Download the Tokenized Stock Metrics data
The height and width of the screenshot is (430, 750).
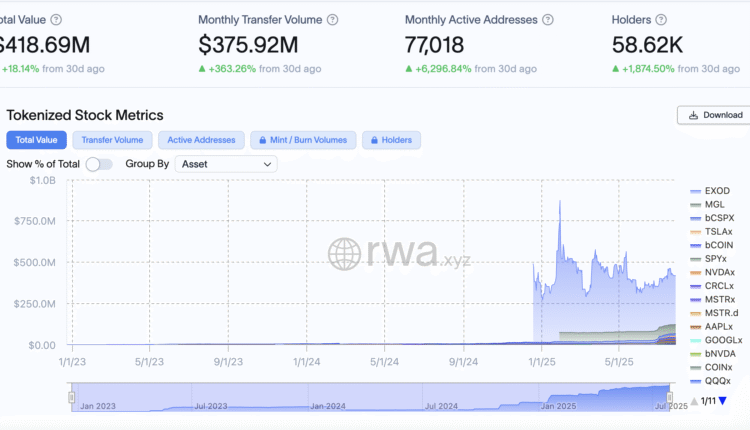(714, 115)
